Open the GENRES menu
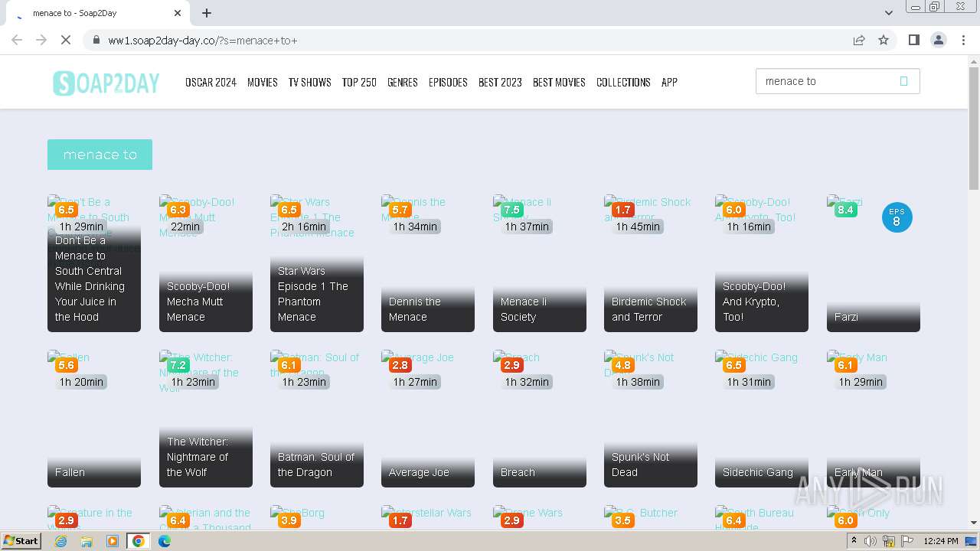Screen dimensions: 980x551 [x=403, y=82]
